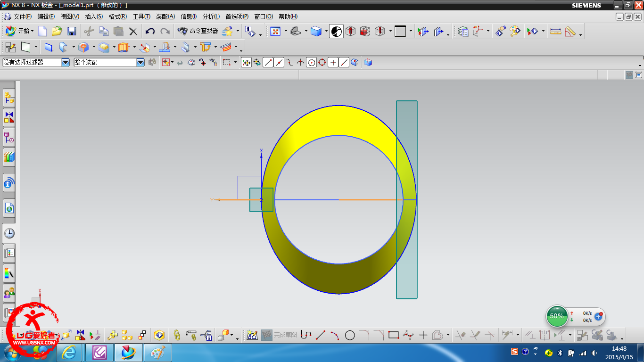Save the part with the floppy disk icon
Image resolution: width=644 pixels, height=362 pixels.
click(72, 32)
